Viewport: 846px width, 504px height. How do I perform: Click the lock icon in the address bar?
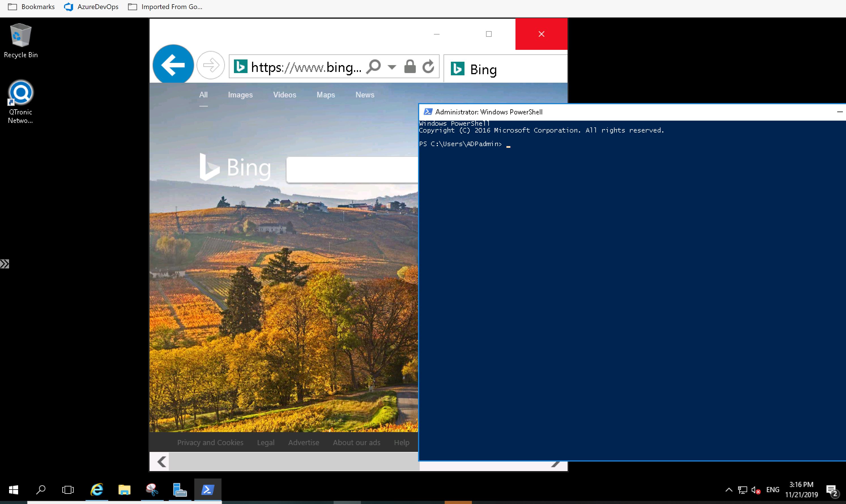click(410, 67)
